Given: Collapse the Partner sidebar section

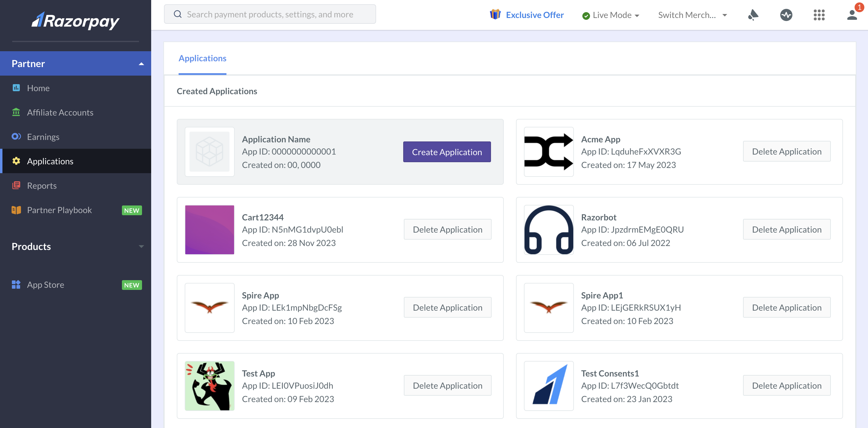Looking at the screenshot, I should [x=76, y=63].
